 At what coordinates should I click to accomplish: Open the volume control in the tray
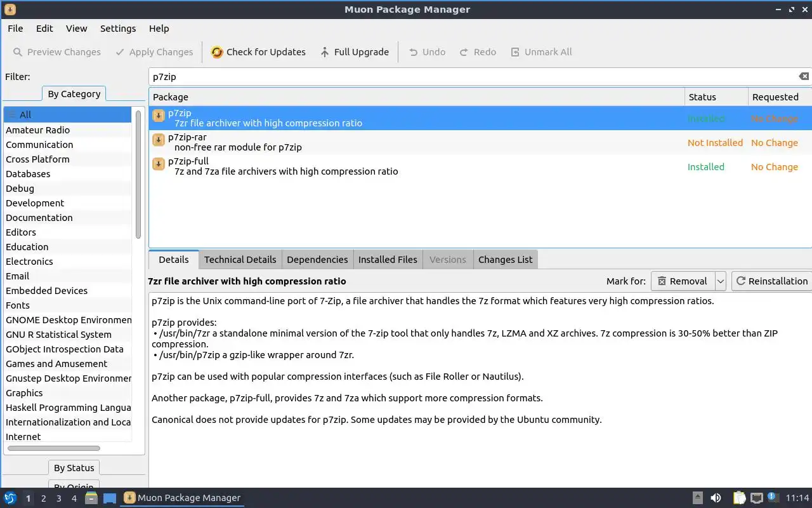[716, 498]
